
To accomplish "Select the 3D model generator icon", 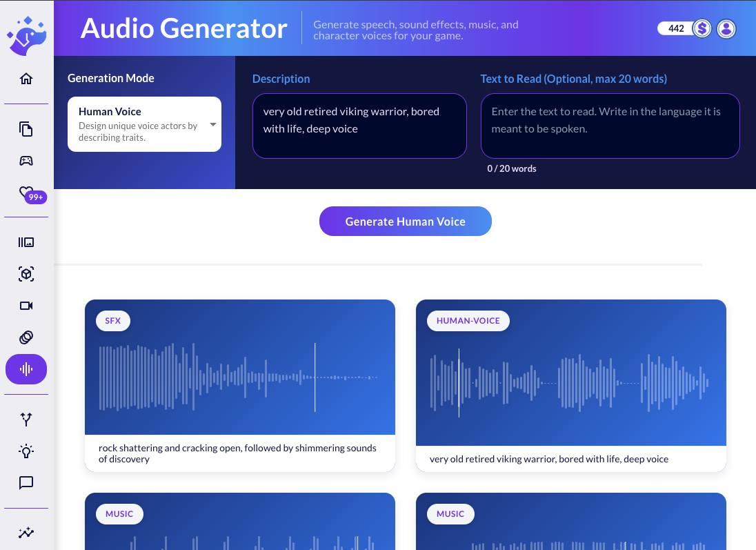I will pyautogui.click(x=26, y=274).
